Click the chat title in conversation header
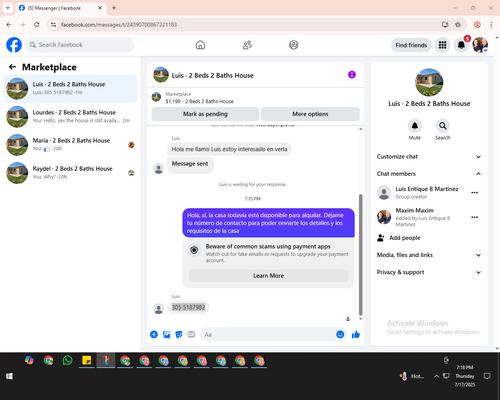The image size is (500, 400). (213, 75)
